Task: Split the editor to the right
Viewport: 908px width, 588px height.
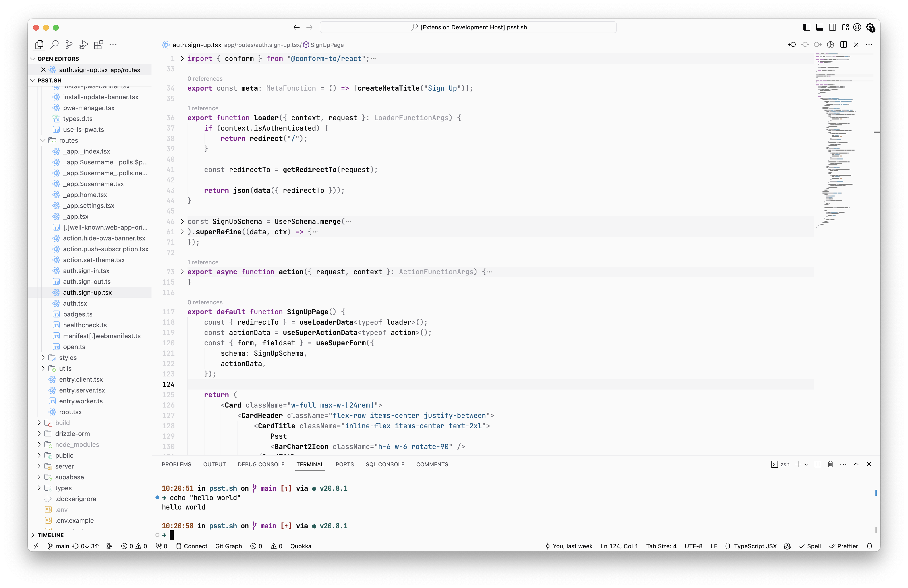Action: click(844, 45)
